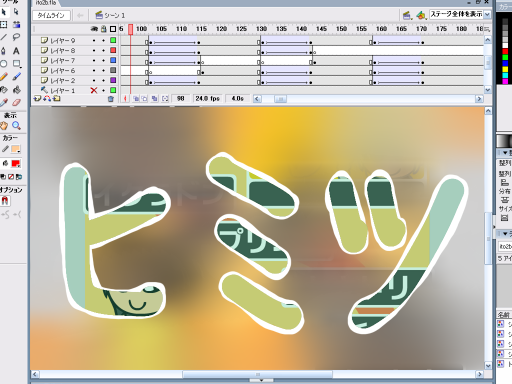Select the Line tool
512x384 pixels.
4,37
